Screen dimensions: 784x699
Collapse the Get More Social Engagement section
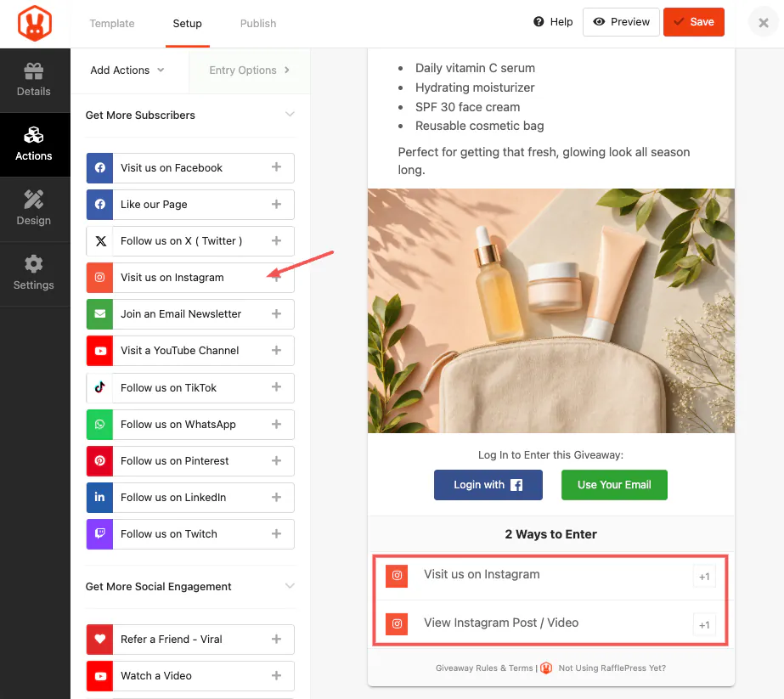(290, 586)
